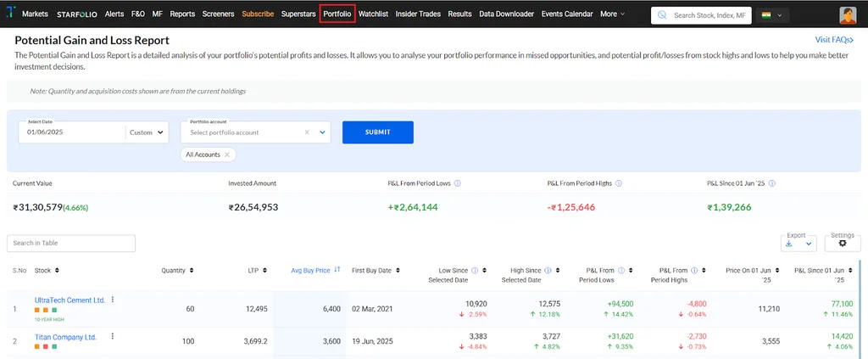Open the UltraTech Cement Ltd. stock link
Image resolution: width=868 pixels, height=359 pixels.
pos(70,300)
